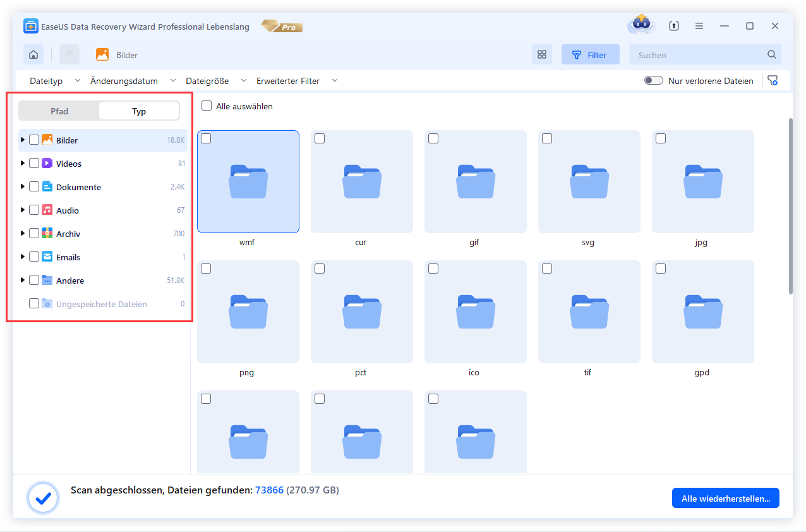Click the Bilder icon in breadcrumb
The image size is (806, 532).
102,55
